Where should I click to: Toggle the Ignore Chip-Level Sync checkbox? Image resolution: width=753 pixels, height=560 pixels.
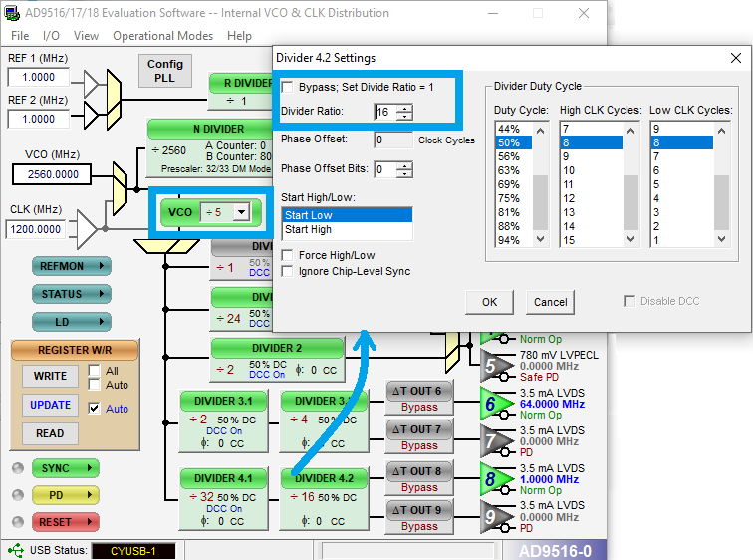tap(288, 271)
